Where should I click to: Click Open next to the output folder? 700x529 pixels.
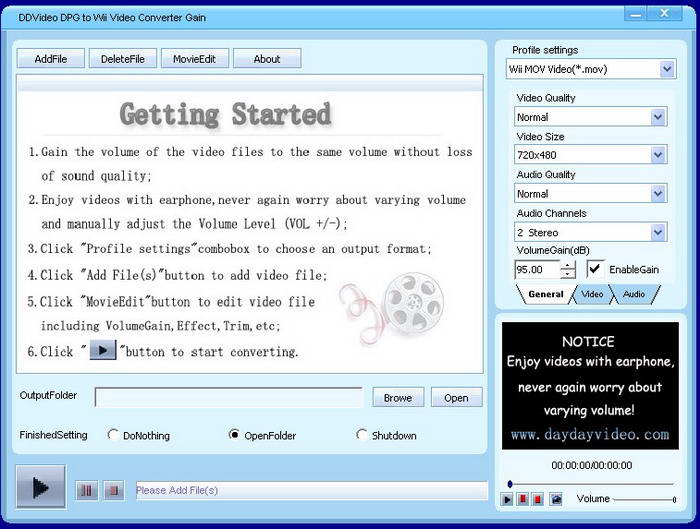(456, 397)
